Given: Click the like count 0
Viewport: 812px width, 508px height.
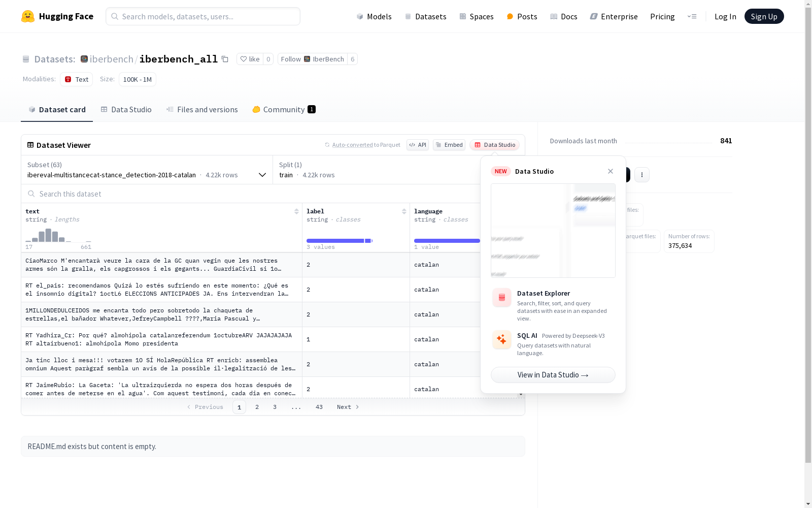Looking at the screenshot, I should (x=268, y=59).
